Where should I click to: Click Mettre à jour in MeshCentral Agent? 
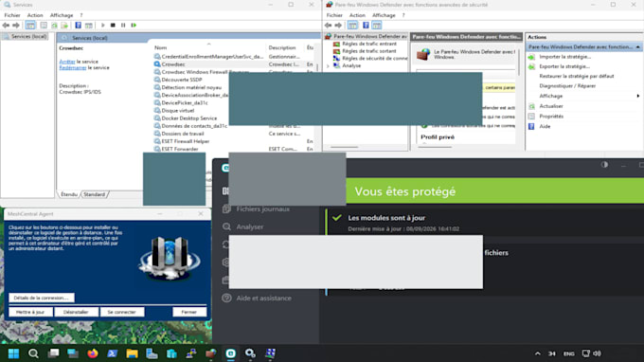30,312
